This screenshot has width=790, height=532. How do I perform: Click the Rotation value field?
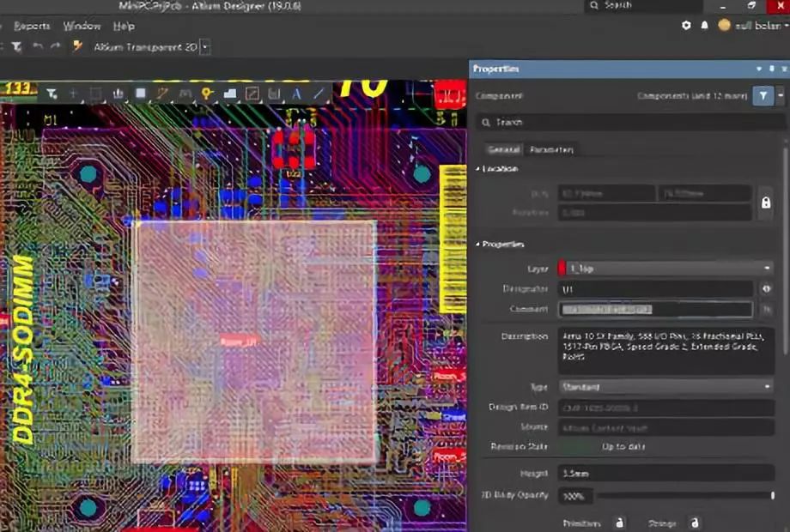pyautogui.click(x=655, y=213)
